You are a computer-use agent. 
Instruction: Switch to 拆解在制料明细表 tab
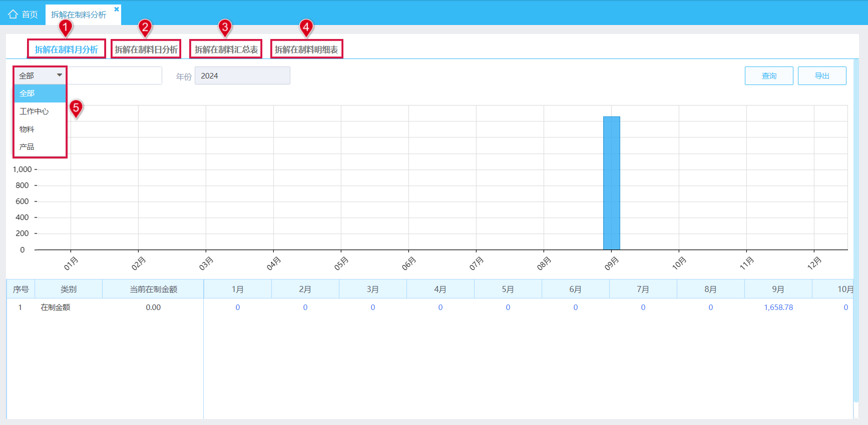[x=306, y=49]
